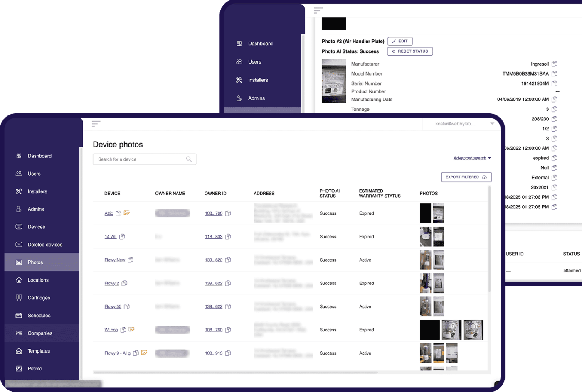
Task: Copy owner ID 118...803
Action: (228, 237)
